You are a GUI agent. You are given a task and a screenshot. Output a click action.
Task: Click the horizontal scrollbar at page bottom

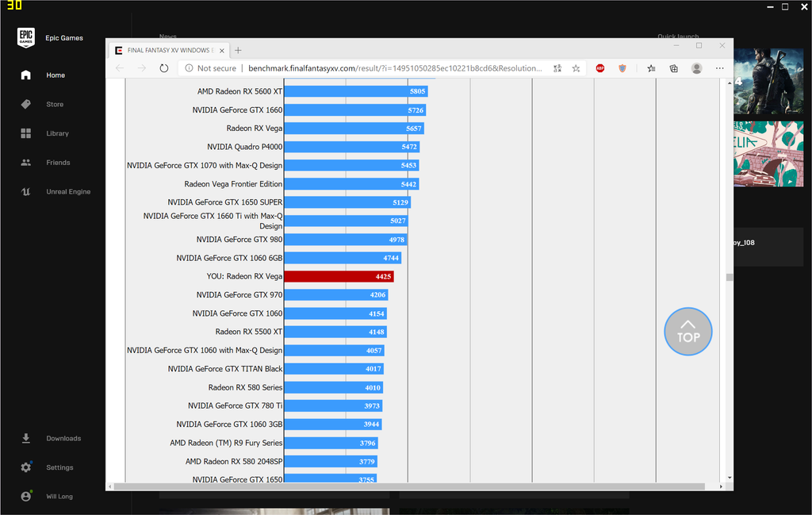click(x=409, y=486)
